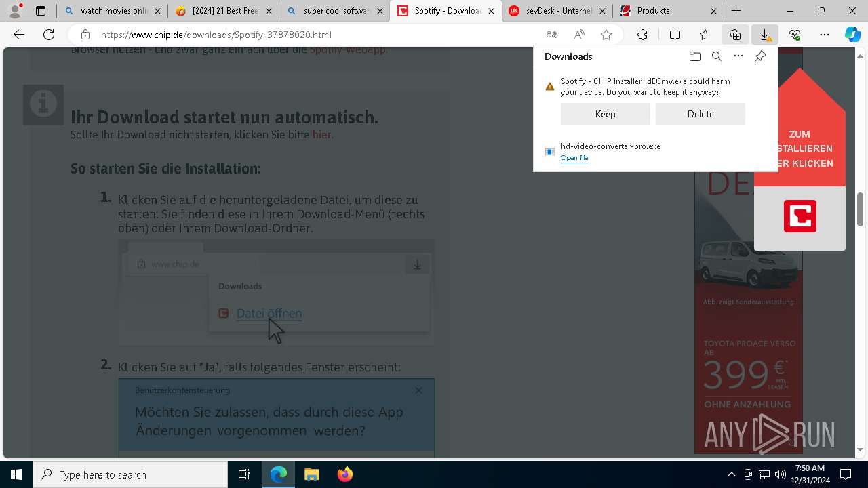868x488 pixels.
Task: Go back to previous page
Action: (x=19, y=35)
